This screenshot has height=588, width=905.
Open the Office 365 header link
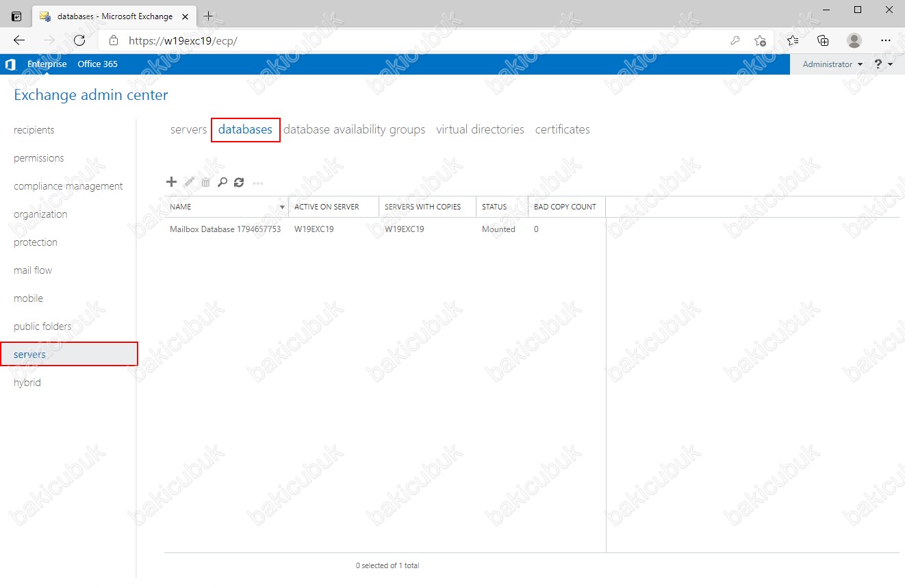point(97,64)
